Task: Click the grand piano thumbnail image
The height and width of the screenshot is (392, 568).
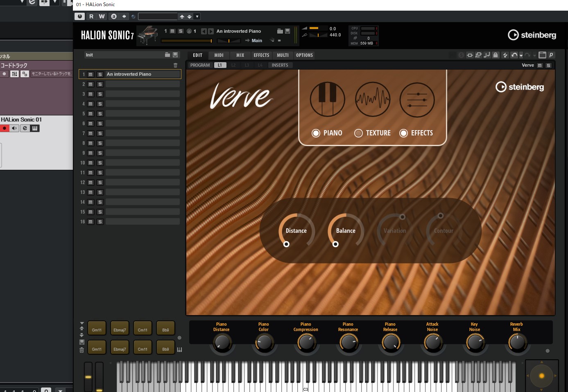Action: pyautogui.click(x=148, y=35)
